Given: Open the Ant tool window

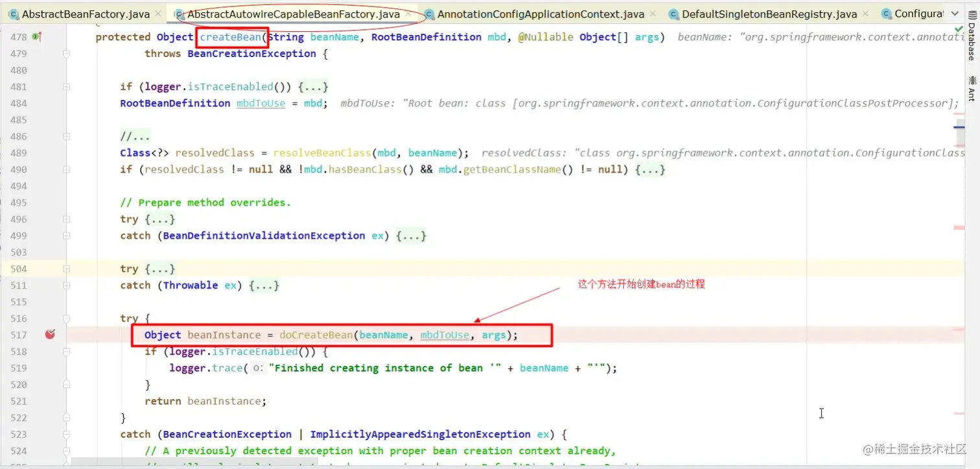Looking at the screenshot, I should [971, 88].
